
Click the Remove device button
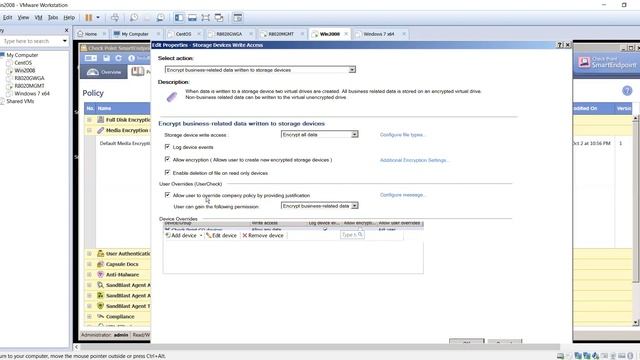(263, 236)
